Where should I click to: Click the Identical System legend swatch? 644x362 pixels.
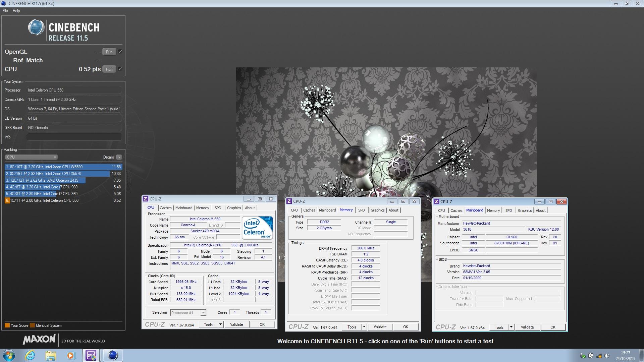click(x=32, y=325)
